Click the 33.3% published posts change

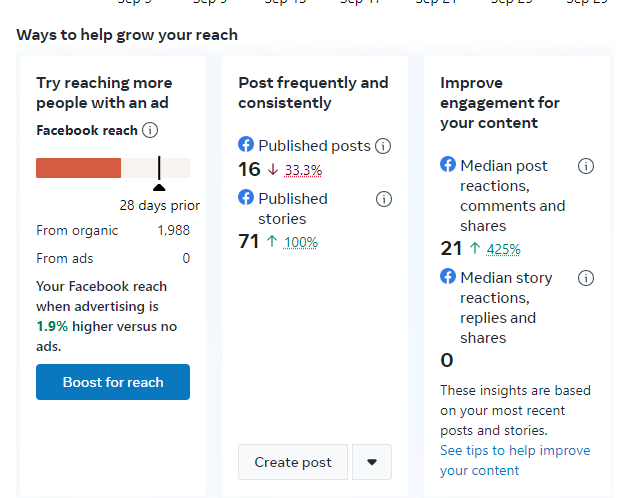(303, 170)
